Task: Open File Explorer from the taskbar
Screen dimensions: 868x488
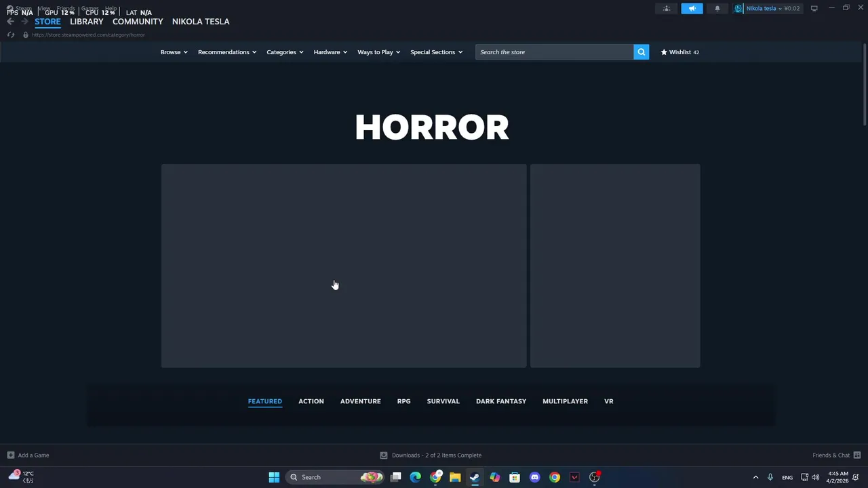Action: click(x=455, y=477)
